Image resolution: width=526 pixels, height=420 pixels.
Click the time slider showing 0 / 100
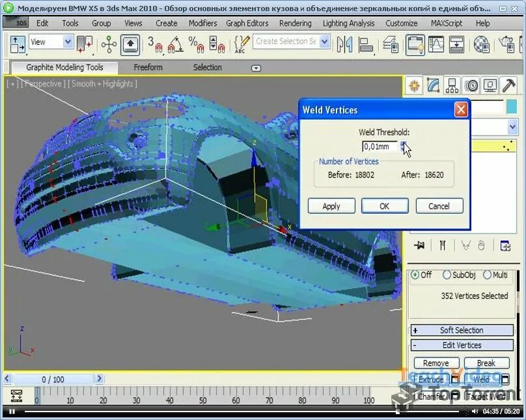(53, 380)
